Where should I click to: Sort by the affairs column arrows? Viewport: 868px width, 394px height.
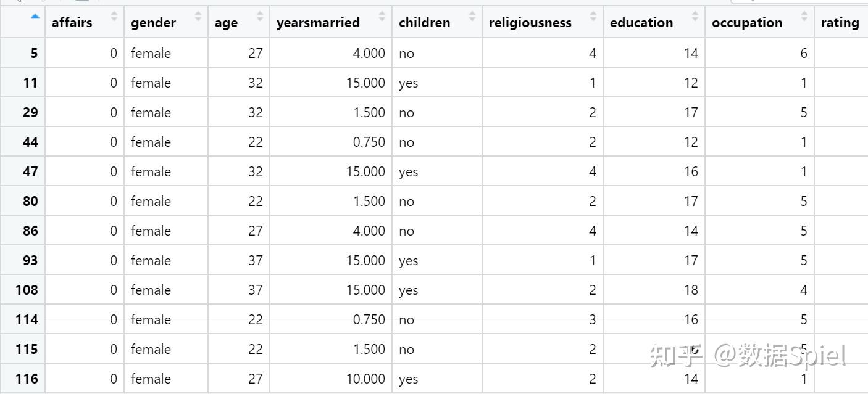pos(114,16)
